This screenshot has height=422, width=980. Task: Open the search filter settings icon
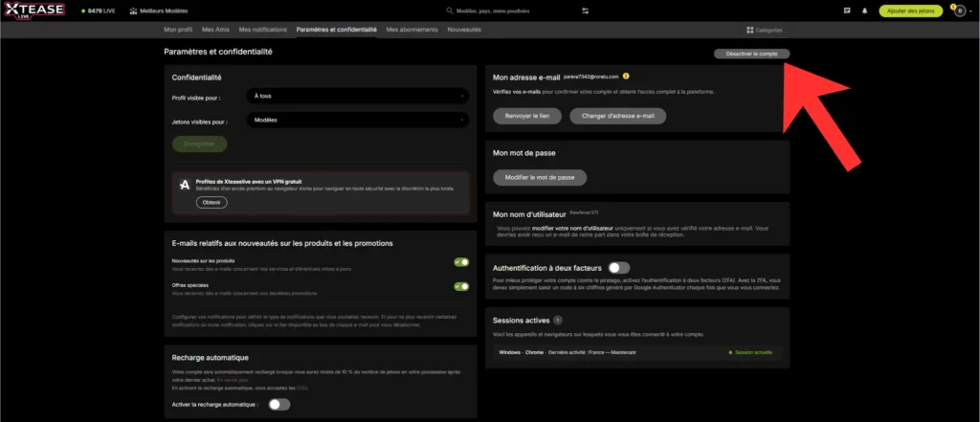[x=585, y=11]
